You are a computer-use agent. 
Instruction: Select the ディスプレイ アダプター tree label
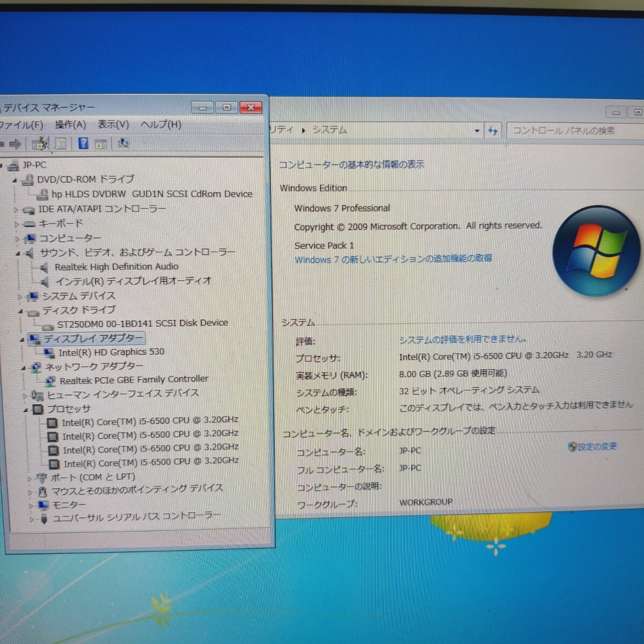[93, 339]
